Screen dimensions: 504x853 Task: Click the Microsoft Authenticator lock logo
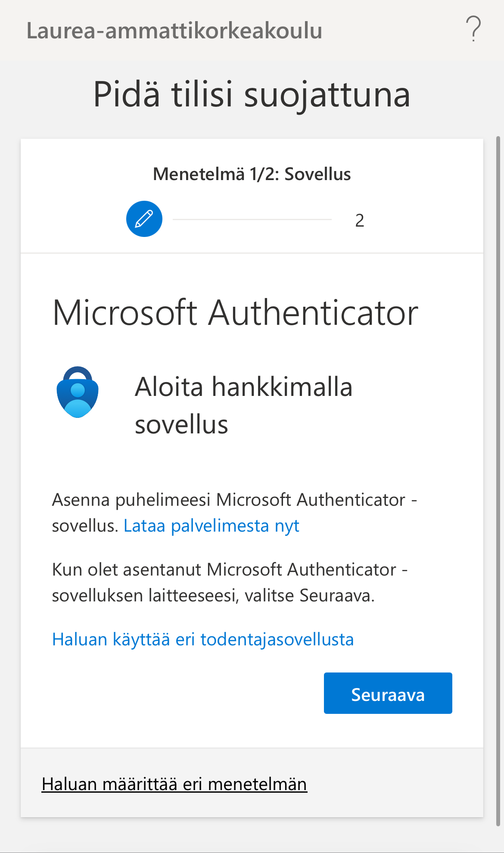click(78, 392)
